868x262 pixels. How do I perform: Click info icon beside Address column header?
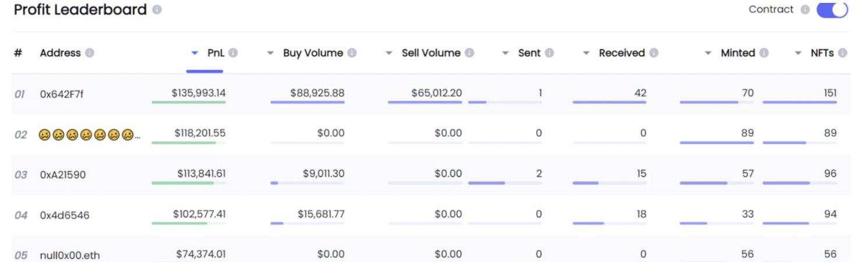click(89, 53)
